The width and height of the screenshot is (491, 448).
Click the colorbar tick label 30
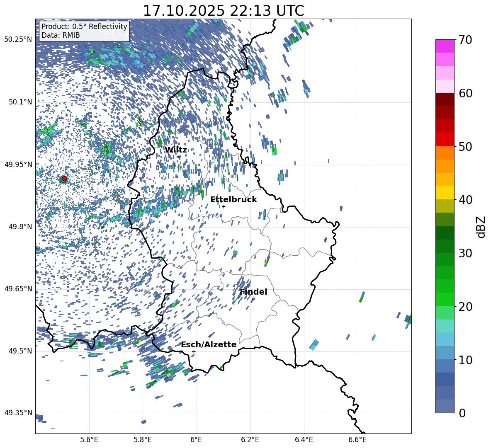tap(466, 253)
